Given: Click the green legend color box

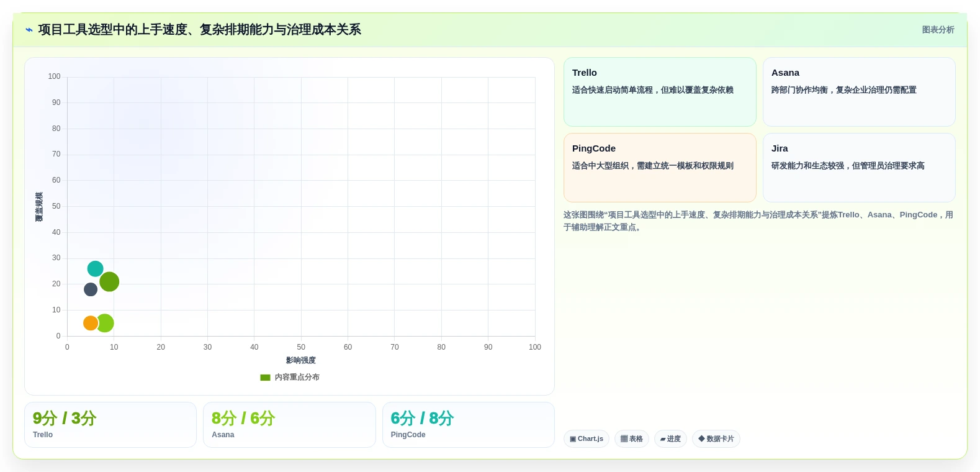Looking at the screenshot, I should point(265,377).
